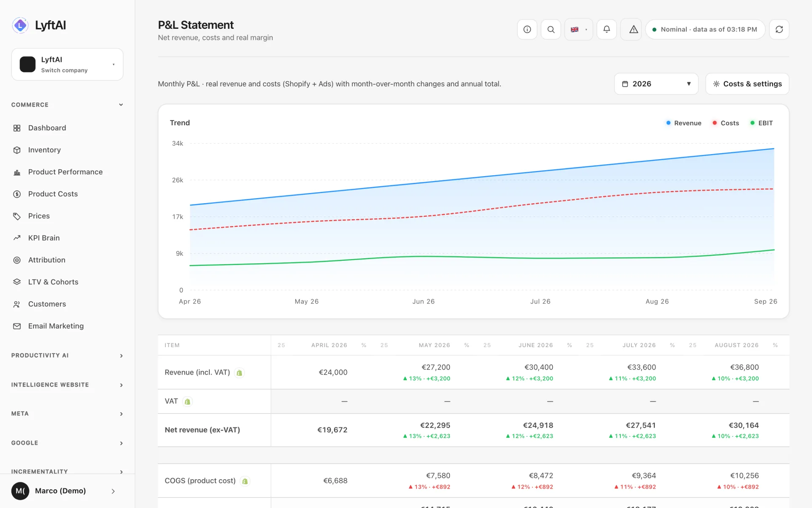The height and width of the screenshot is (508, 812).
Task: Click the Nominal data status pill
Action: coord(705,29)
